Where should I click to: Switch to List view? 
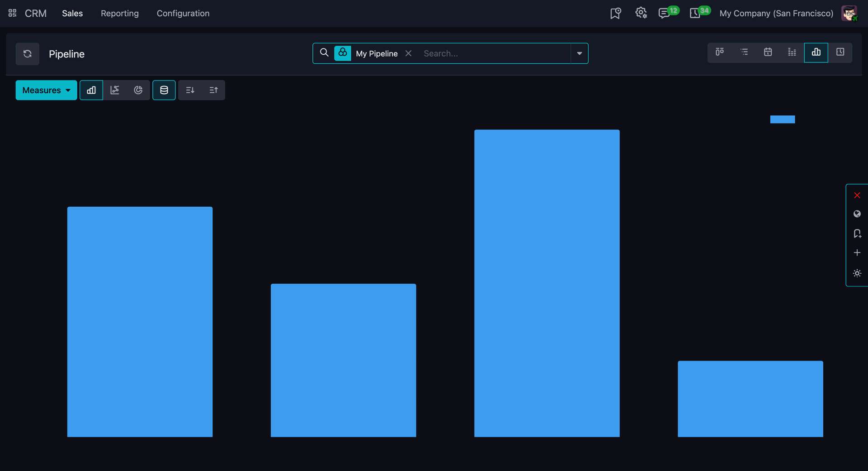click(x=744, y=52)
